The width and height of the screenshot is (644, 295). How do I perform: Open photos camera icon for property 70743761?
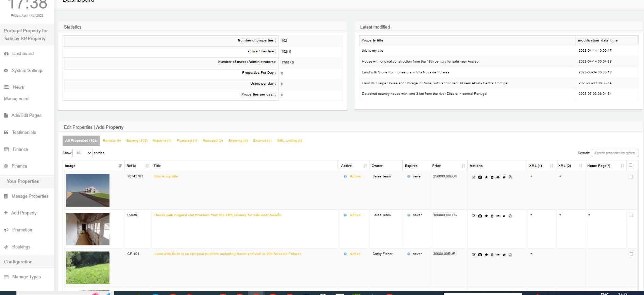coord(480,177)
